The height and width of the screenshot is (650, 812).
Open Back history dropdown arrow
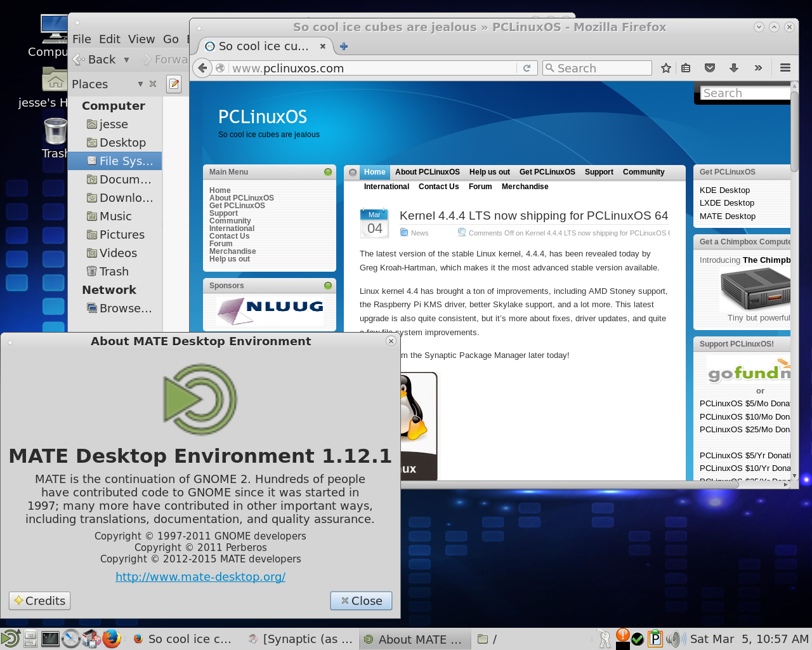tap(127, 60)
